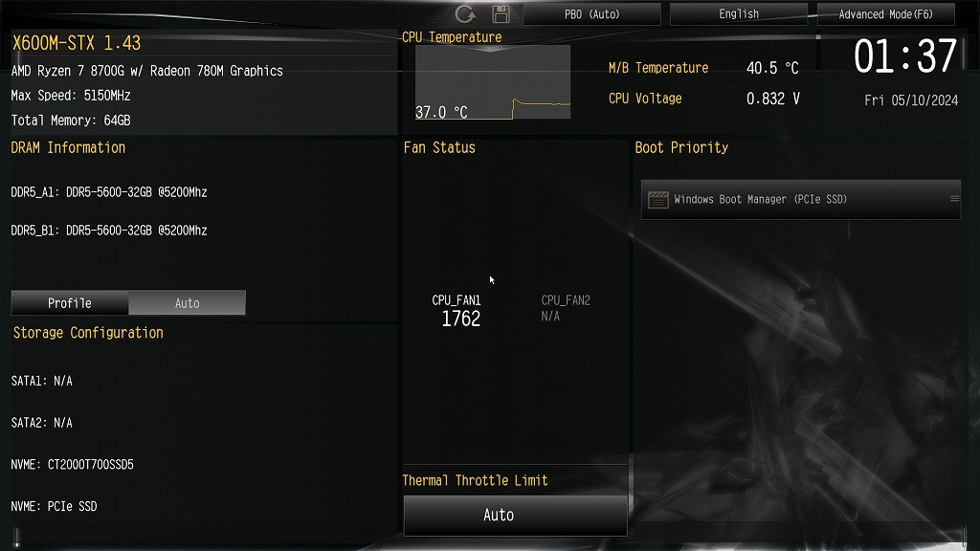Open the PBO (Auto) setting
Screen dimensions: 980x551
[x=591, y=13]
